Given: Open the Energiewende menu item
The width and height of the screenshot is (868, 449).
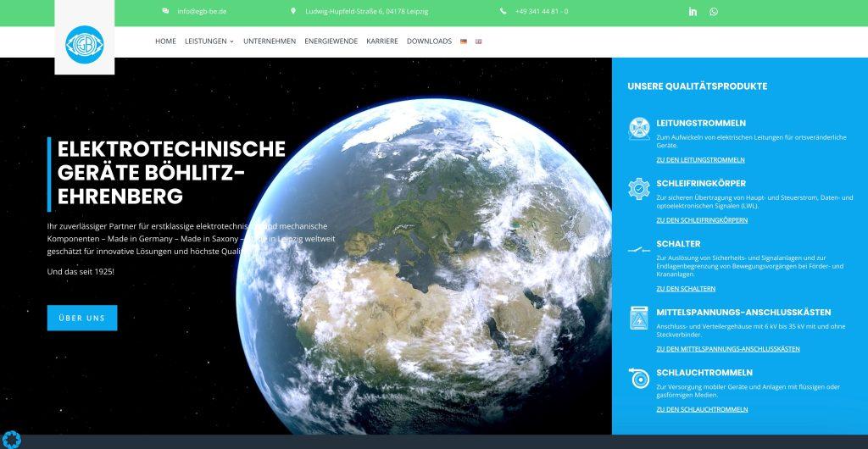Looking at the screenshot, I should tap(331, 42).
